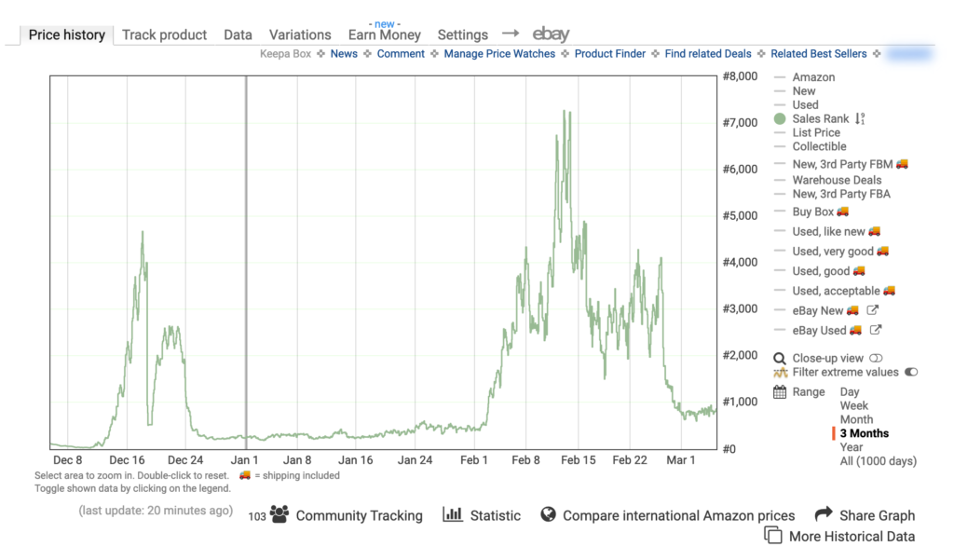Click the Range calendar icon
Viewport: 954px width, 560px height.
click(780, 391)
